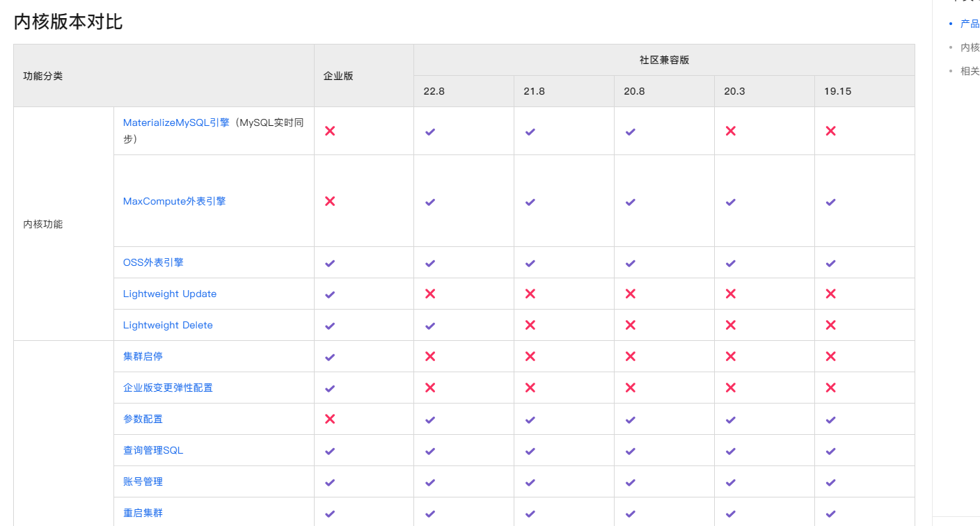Click the 19.15 cross mark in 企业版变更弹性配置 row
Screen dimensions: 980x526
(x=830, y=388)
